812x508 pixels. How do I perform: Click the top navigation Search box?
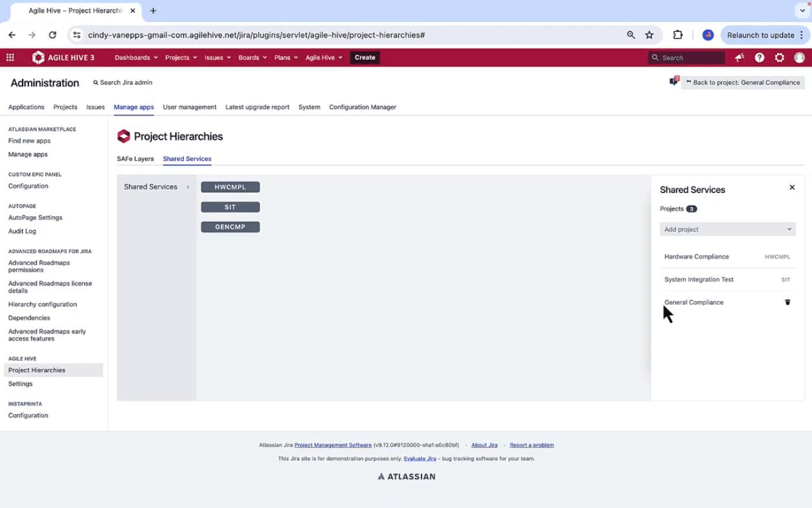point(686,58)
